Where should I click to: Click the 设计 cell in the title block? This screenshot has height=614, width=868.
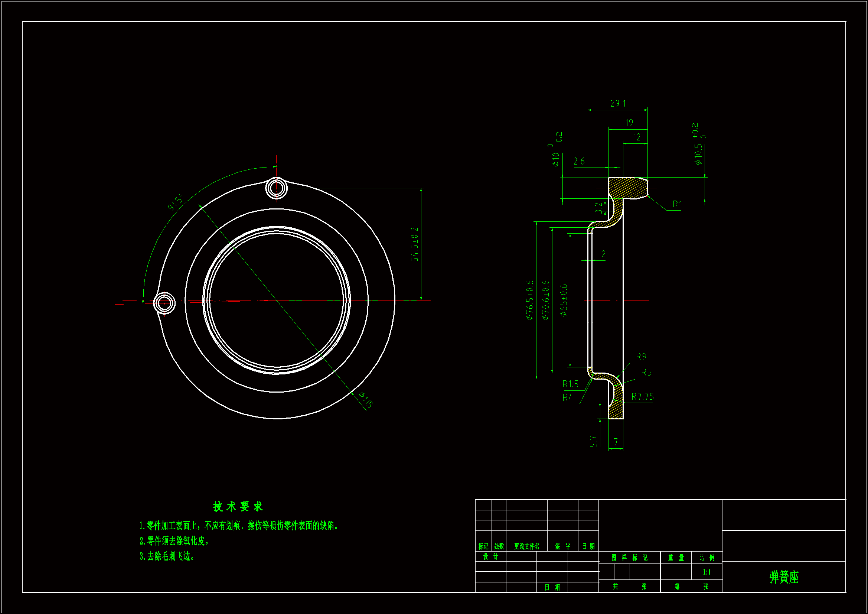pyautogui.click(x=491, y=556)
